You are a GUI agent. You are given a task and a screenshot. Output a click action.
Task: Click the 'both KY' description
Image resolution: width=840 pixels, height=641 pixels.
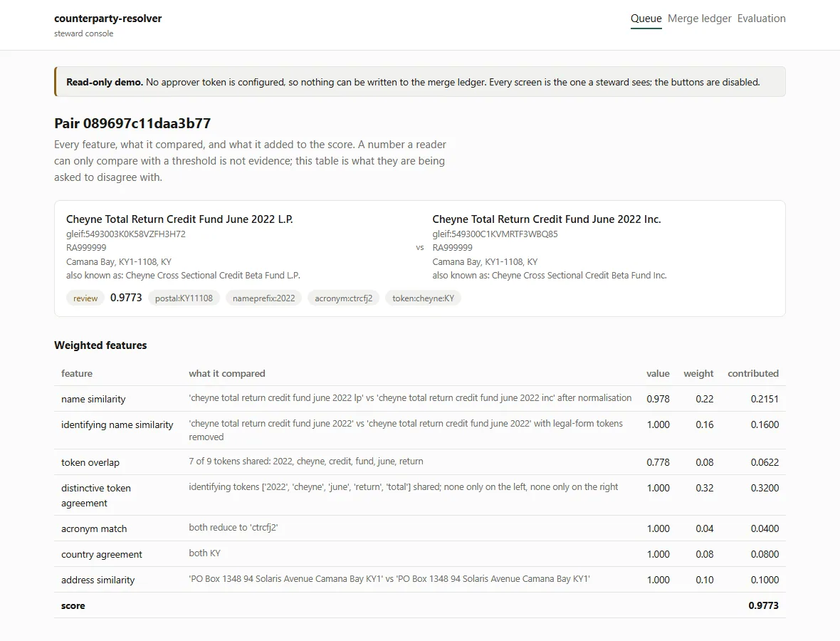(204, 553)
